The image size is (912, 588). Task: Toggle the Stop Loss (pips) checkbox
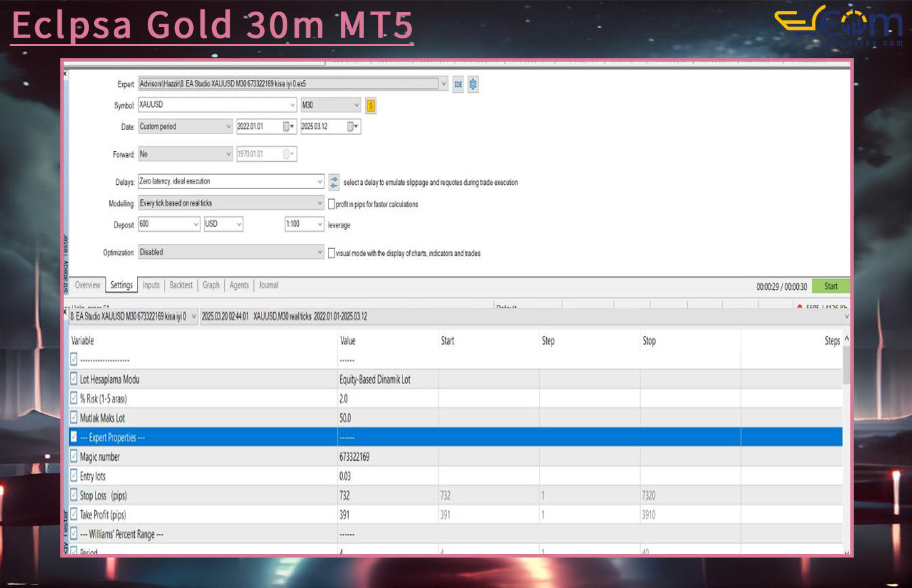click(75, 496)
